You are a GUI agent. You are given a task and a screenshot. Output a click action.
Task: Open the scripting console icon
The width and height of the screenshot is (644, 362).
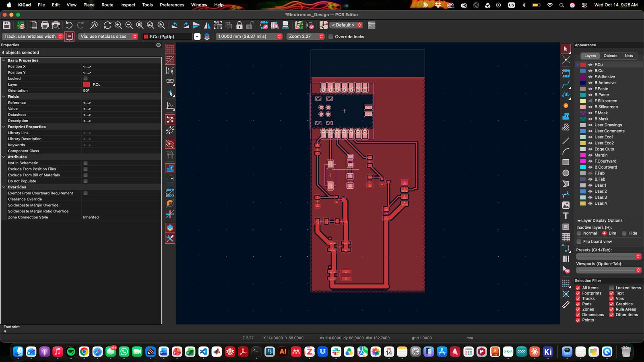pyautogui.click(x=372, y=25)
